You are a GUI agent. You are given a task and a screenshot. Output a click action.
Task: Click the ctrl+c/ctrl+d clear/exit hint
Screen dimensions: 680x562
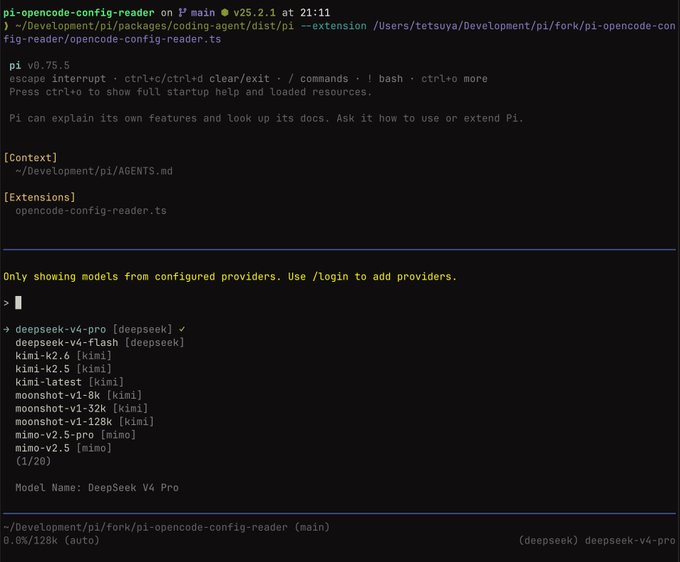point(196,78)
